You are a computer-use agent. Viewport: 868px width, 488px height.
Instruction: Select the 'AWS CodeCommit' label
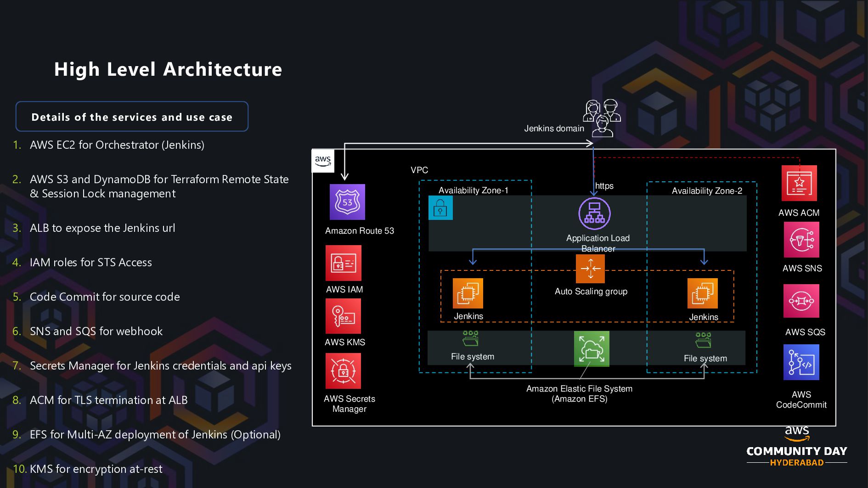coord(801,400)
